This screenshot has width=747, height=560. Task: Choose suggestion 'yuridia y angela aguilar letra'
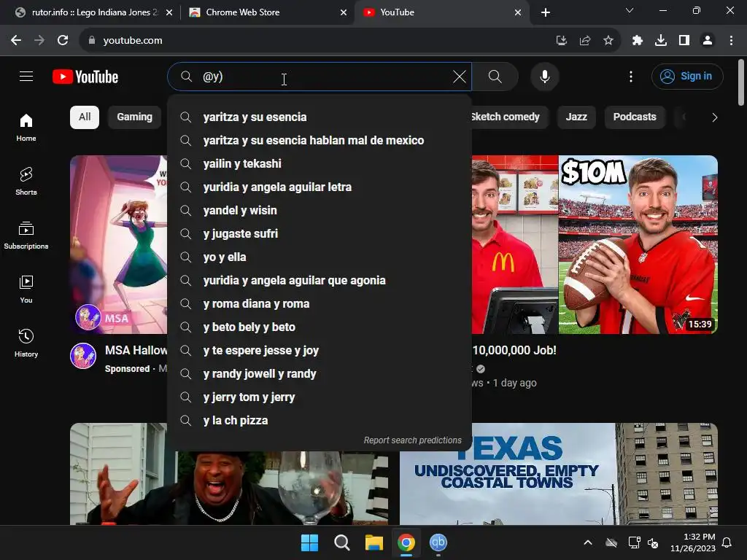pos(320,187)
